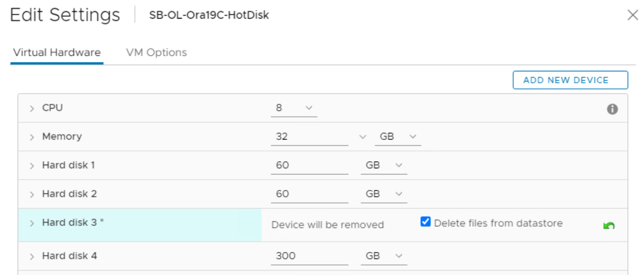Click the Add New Device button
The image size is (644, 275).
570,80
